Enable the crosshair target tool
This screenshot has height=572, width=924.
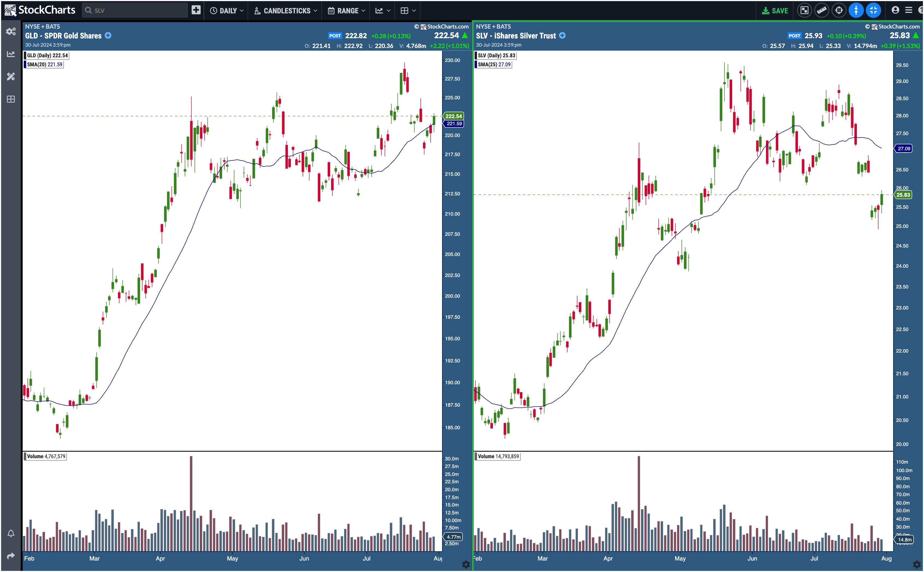pyautogui.click(x=839, y=11)
